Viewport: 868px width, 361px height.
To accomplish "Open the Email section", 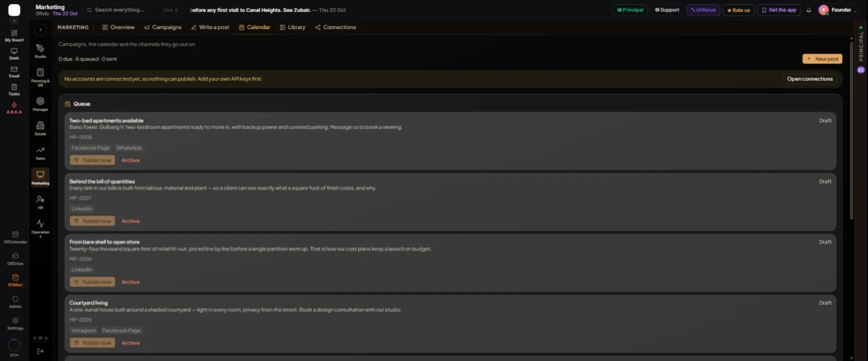I will coord(14,72).
